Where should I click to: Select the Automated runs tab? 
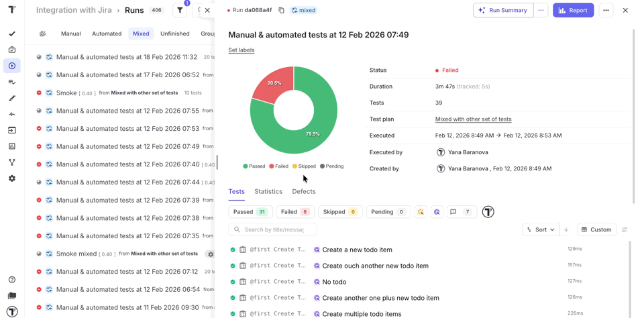tap(107, 34)
